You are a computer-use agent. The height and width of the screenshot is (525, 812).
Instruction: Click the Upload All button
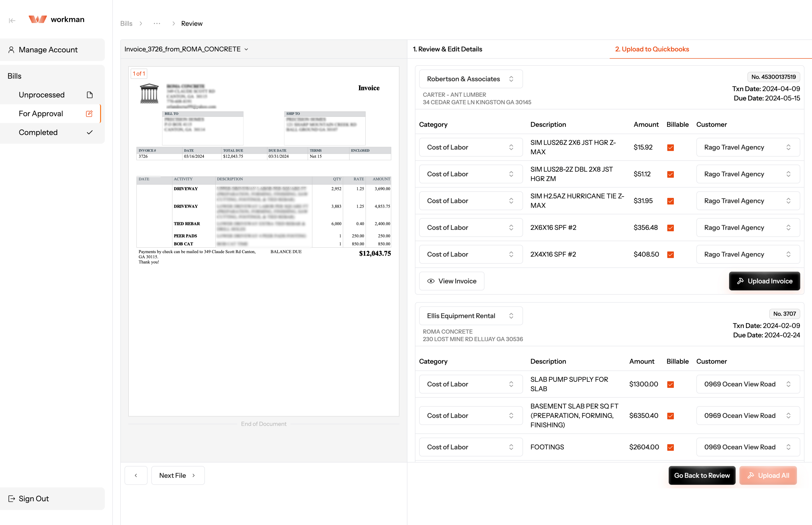768,475
